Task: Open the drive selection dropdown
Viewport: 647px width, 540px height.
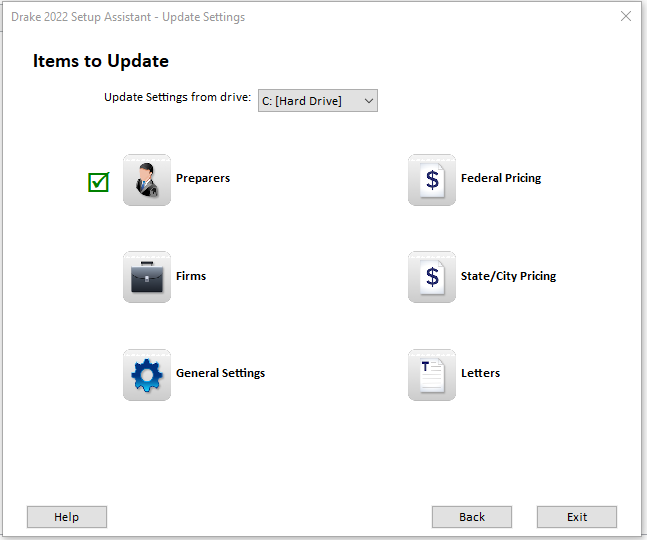Action: tap(318, 100)
